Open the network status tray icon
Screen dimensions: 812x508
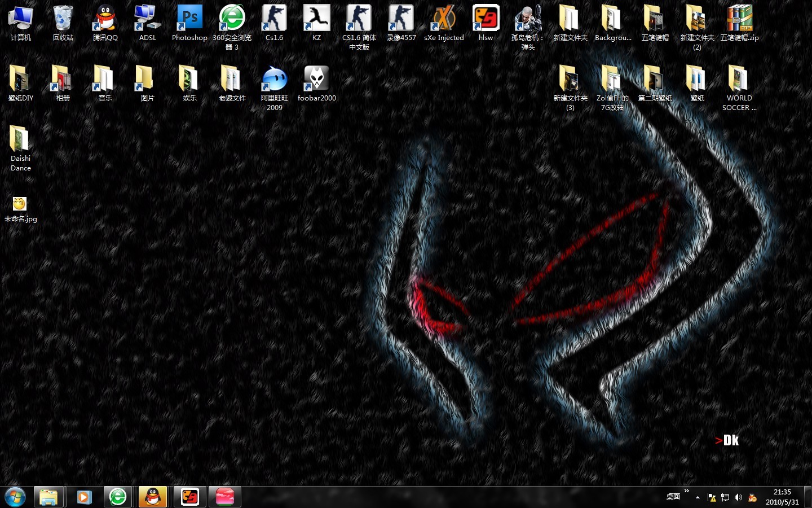click(x=725, y=497)
